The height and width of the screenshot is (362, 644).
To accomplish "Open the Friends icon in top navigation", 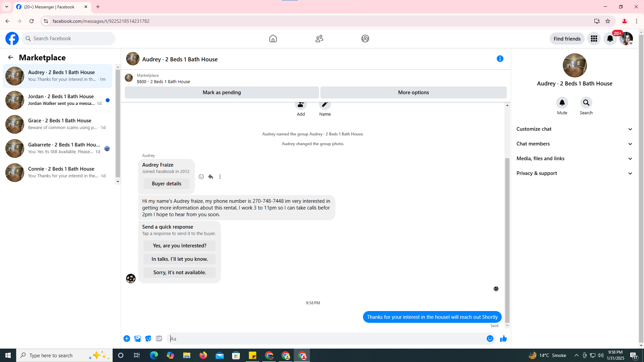I will [319, 39].
